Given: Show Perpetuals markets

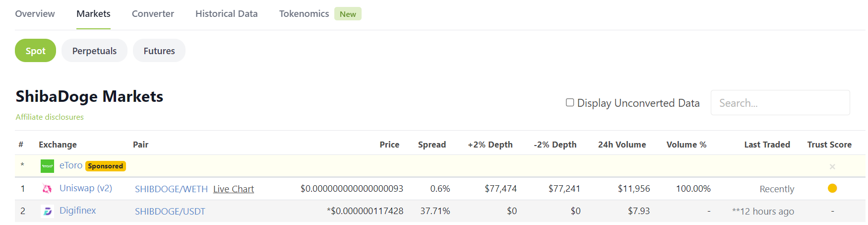Looking at the screenshot, I should pyautogui.click(x=94, y=51).
